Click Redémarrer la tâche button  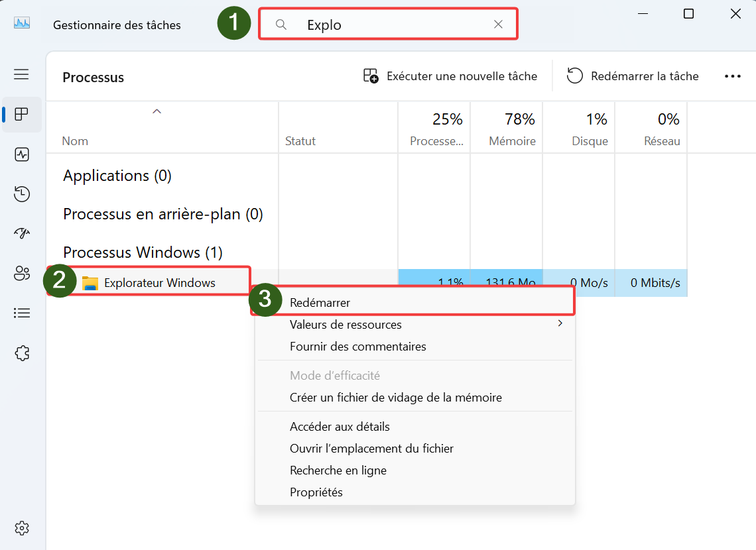click(633, 76)
